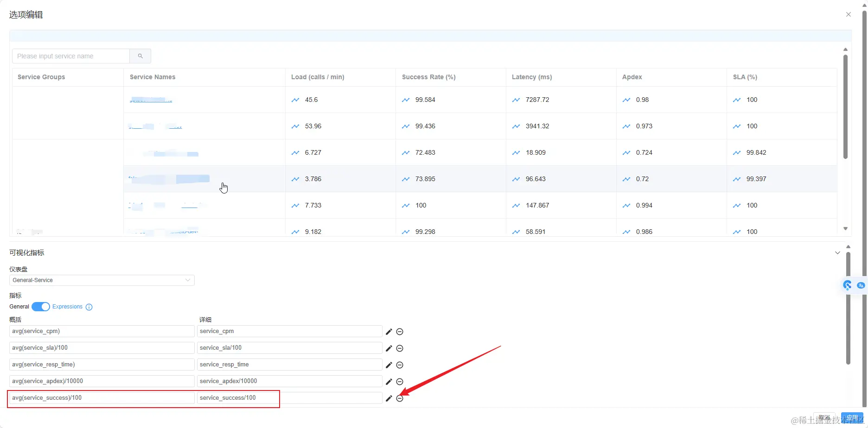Click the pencil edit icon for service_cpm
This screenshot has height=428, width=868.
[x=389, y=332]
